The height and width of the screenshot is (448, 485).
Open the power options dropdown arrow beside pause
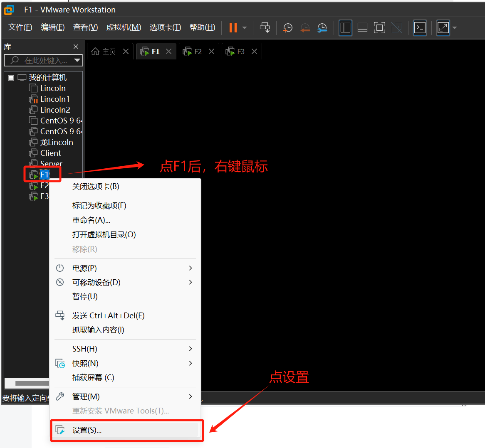point(245,28)
